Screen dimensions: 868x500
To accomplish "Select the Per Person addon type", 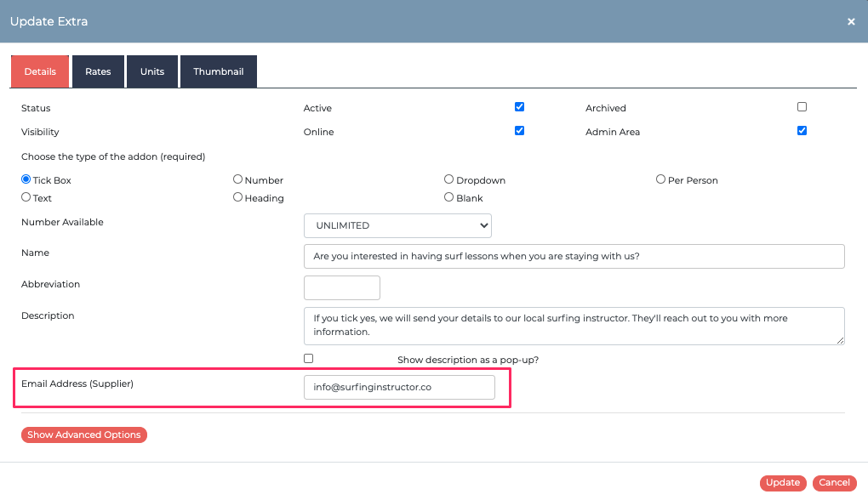I will (x=660, y=179).
